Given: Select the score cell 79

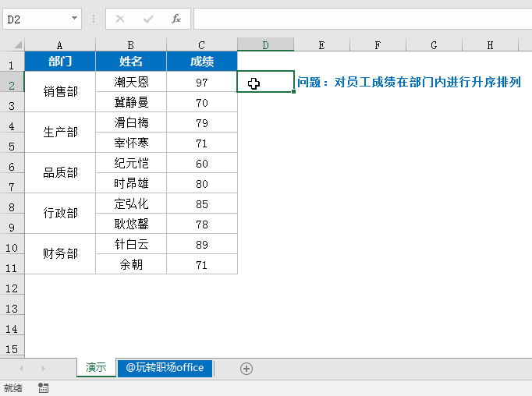Looking at the screenshot, I should (202, 122).
